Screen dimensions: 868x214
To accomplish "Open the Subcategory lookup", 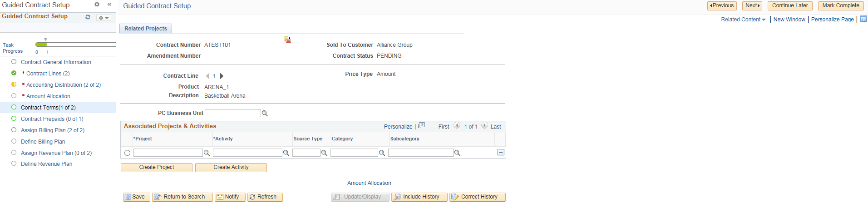I will (457, 153).
